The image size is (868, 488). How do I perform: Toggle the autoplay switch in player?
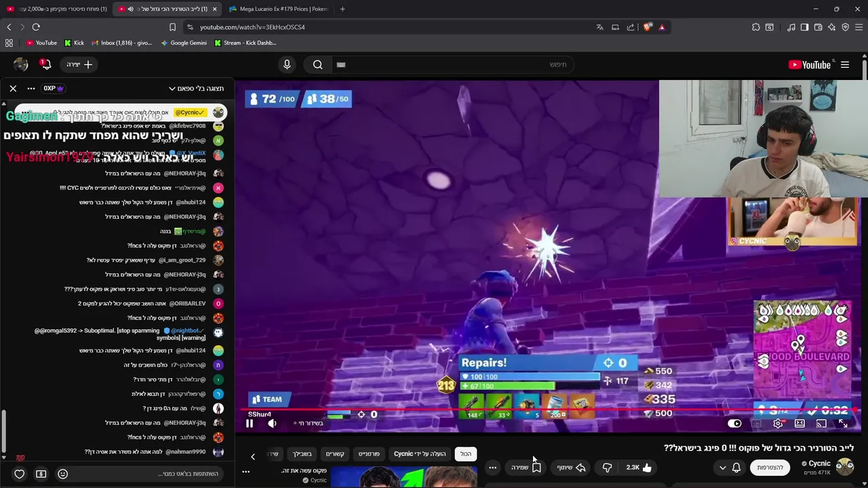tap(734, 424)
